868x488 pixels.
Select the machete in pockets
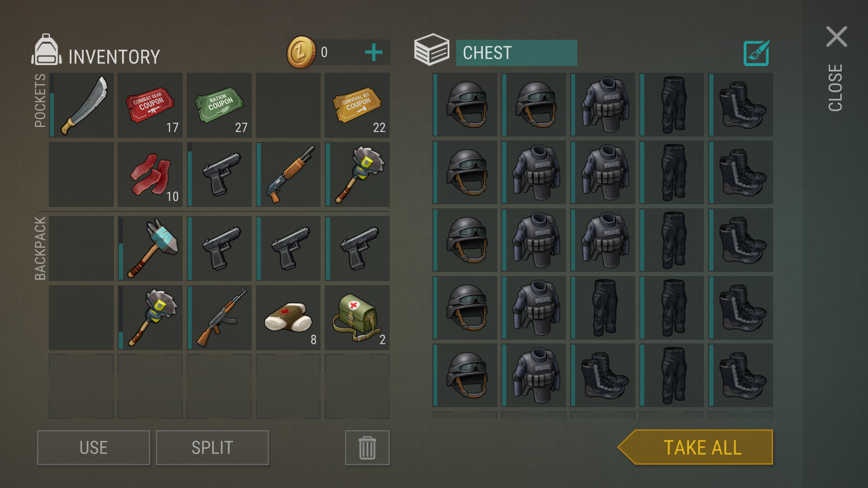tap(81, 105)
